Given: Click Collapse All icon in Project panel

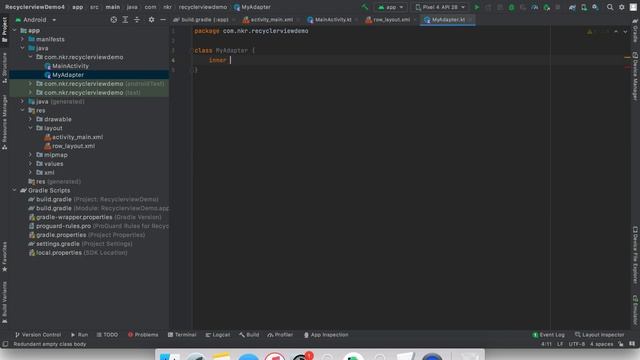Looking at the screenshot, I should pos(137,20).
